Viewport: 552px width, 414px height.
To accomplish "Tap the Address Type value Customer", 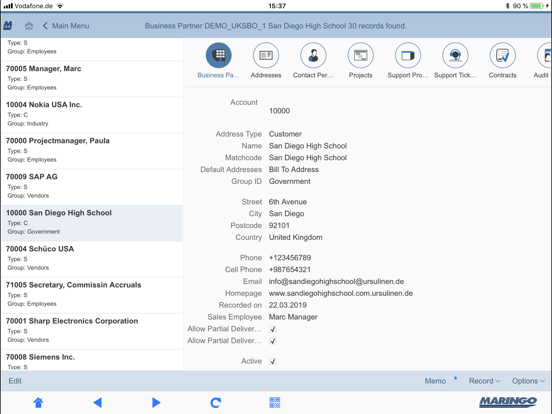I will [x=285, y=134].
